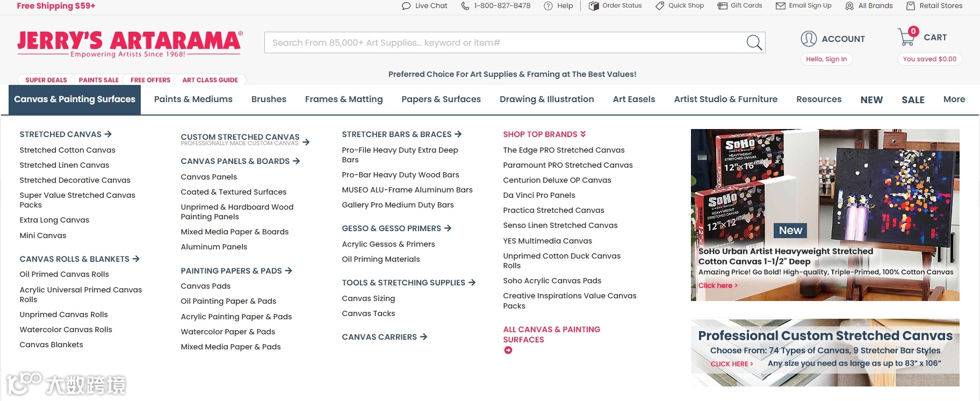Click the arrow next to Canvas Carriers
Screen dimensions: 980x401
(x=423, y=337)
